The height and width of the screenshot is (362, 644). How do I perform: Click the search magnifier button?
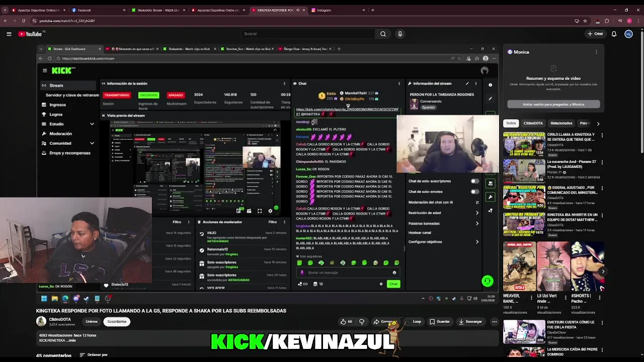click(x=383, y=34)
